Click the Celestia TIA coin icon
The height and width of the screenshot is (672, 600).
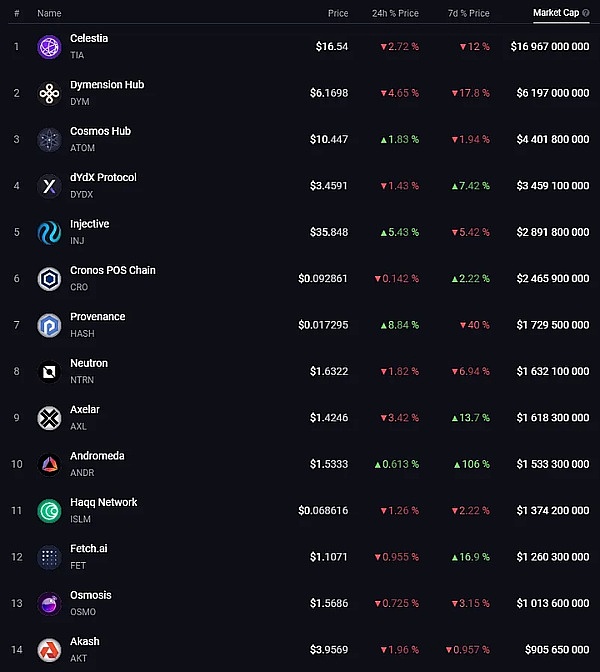pos(49,46)
